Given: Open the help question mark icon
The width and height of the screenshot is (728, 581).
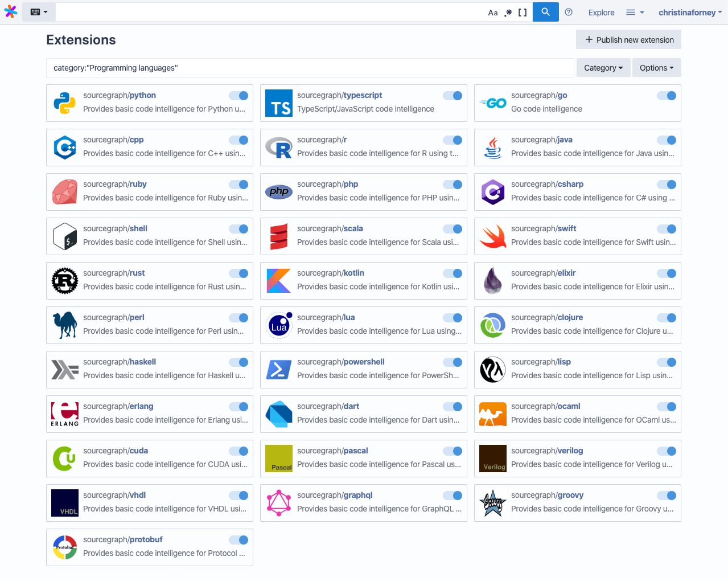Looking at the screenshot, I should [569, 12].
